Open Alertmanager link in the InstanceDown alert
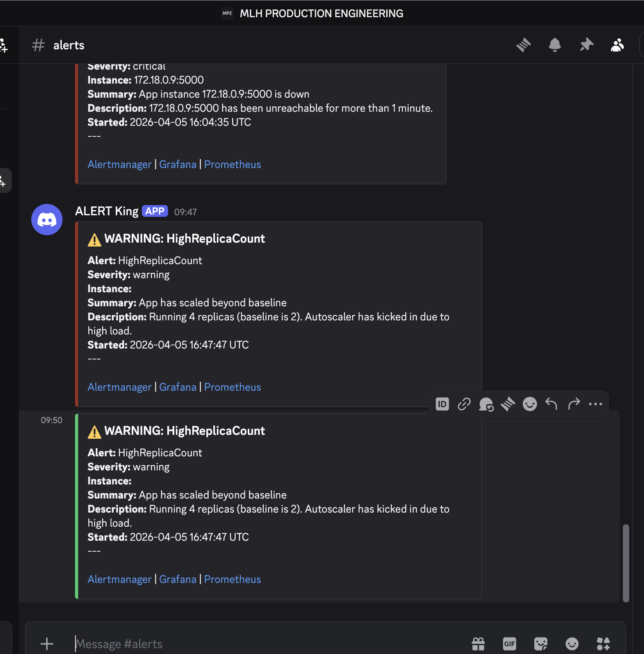Image resolution: width=644 pixels, height=654 pixels. click(x=119, y=164)
